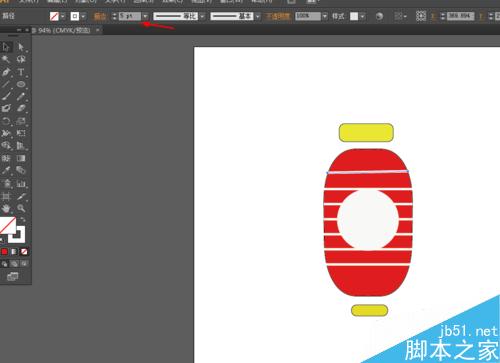Click the 100% opacity field
Screen dimensions: 500x363
pos(308,16)
